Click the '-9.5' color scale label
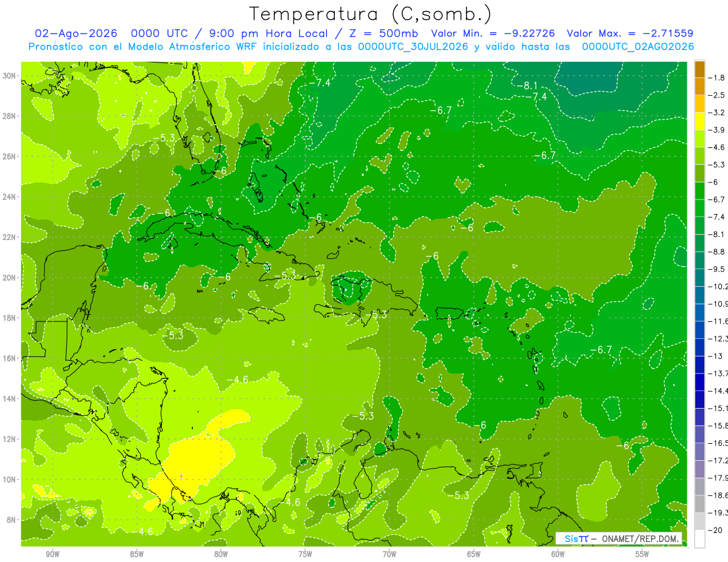Image resolution: width=728 pixels, height=562 pixels. pos(716,269)
